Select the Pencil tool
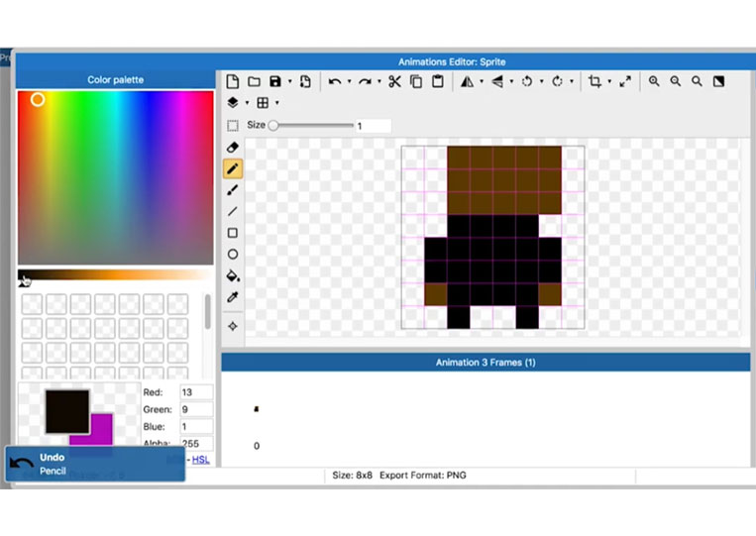 pyautogui.click(x=233, y=168)
